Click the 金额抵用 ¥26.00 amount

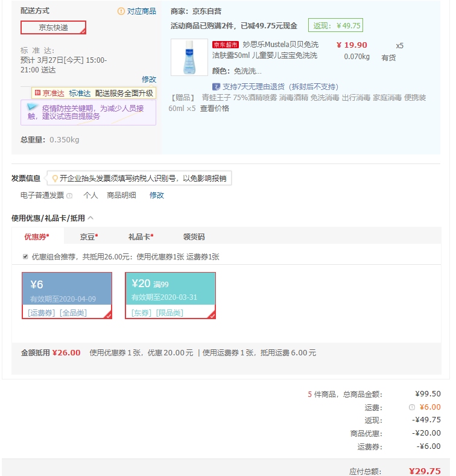pyautogui.click(x=66, y=353)
